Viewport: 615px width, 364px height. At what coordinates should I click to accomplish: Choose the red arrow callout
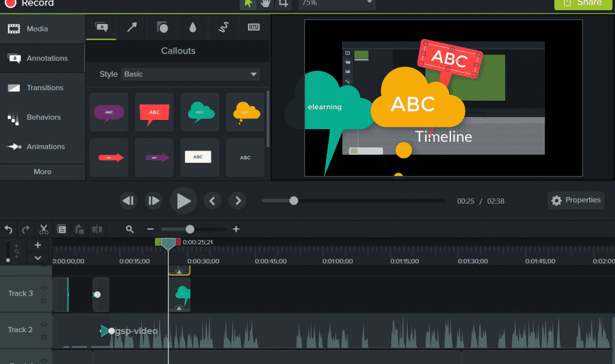109,158
